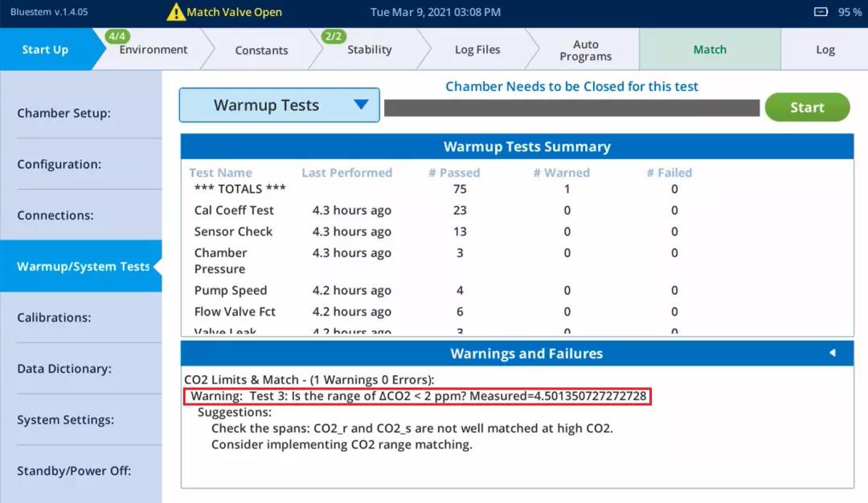Screen dimensions: 868x503
Task: Collapse the Warnings and Failures panel arrow
Action: pos(832,353)
